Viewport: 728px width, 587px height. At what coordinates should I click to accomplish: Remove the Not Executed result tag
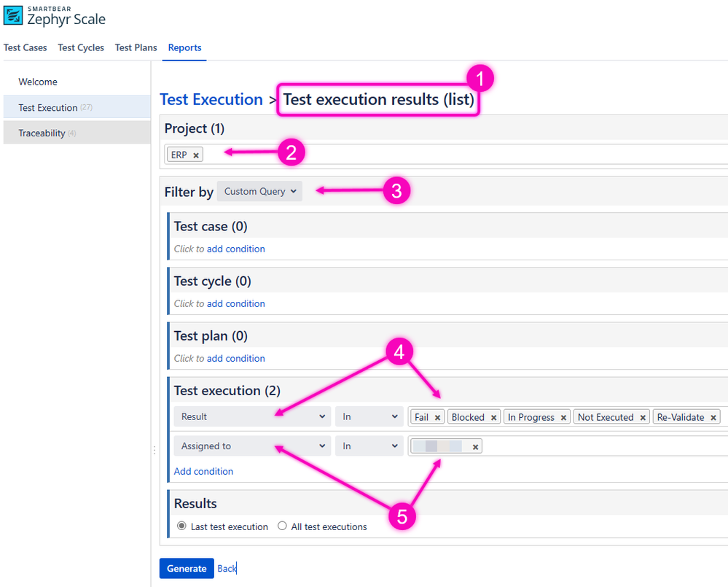click(x=643, y=418)
